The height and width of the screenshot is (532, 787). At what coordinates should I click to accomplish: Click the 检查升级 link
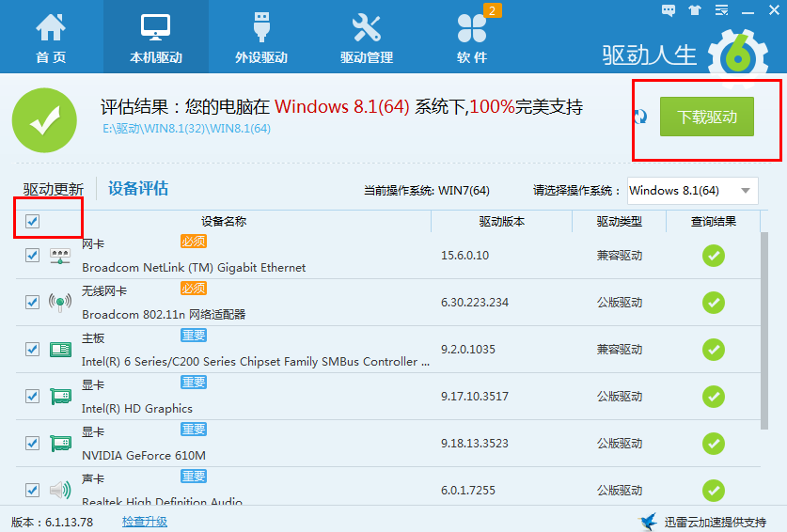[x=145, y=522]
